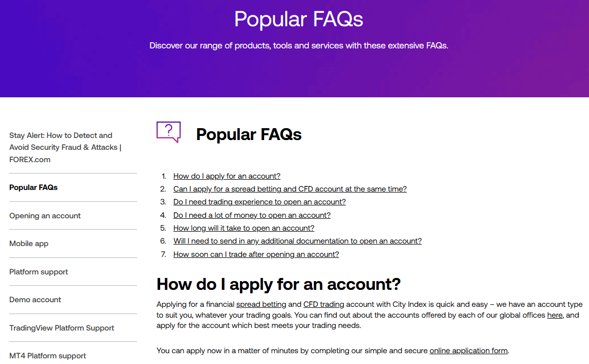Jump to 'How do I apply for an account?'
Image resolution: width=589 pixels, height=364 pixels.
227,176
